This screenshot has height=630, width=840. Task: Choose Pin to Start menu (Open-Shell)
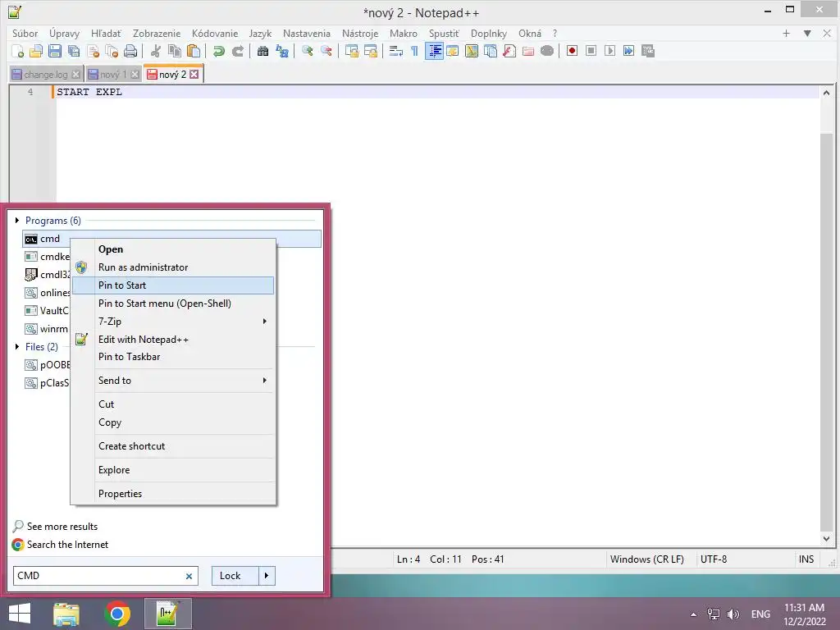coord(173,304)
